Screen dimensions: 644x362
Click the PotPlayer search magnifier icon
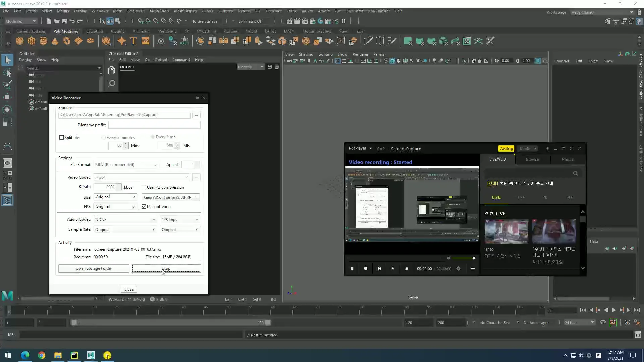[x=576, y=173]
